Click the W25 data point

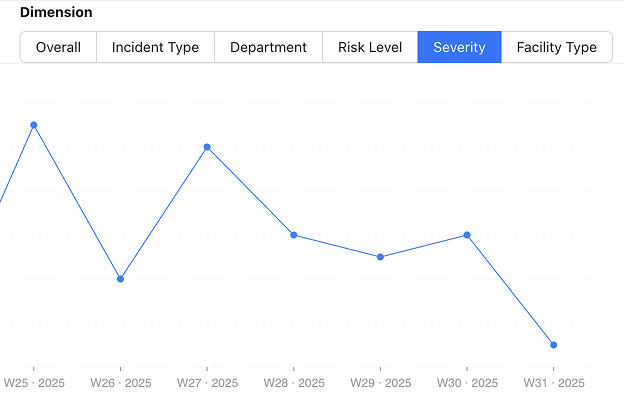click(34, 125)
